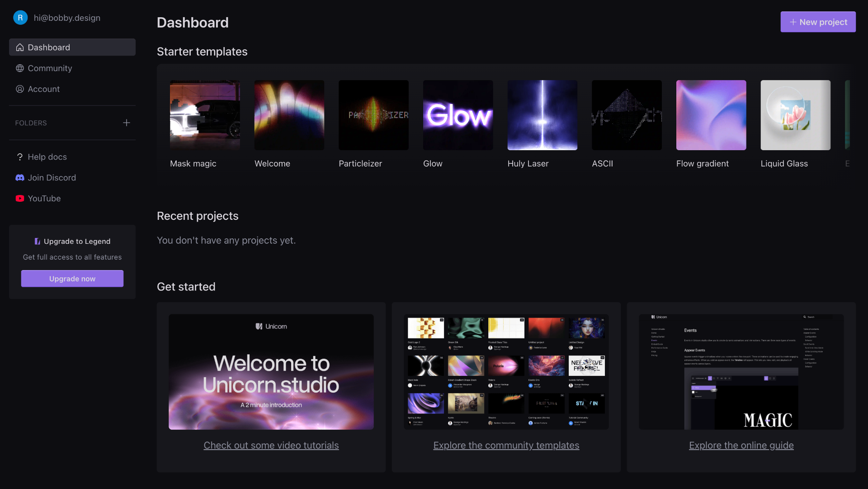Viewport: 868px width, 489px height.
Task: Choose the ASCII template
Action: [627, 115]
